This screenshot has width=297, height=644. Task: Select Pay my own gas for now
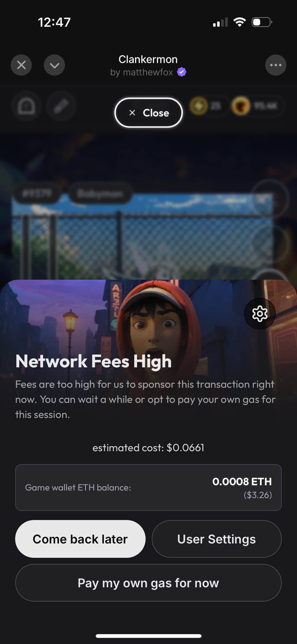coord(148,583)
